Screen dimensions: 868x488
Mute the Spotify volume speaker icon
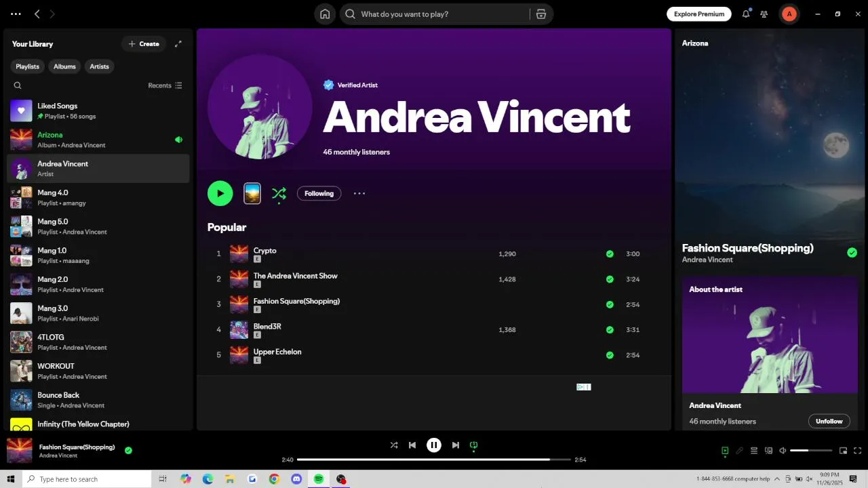click(783, 451)
